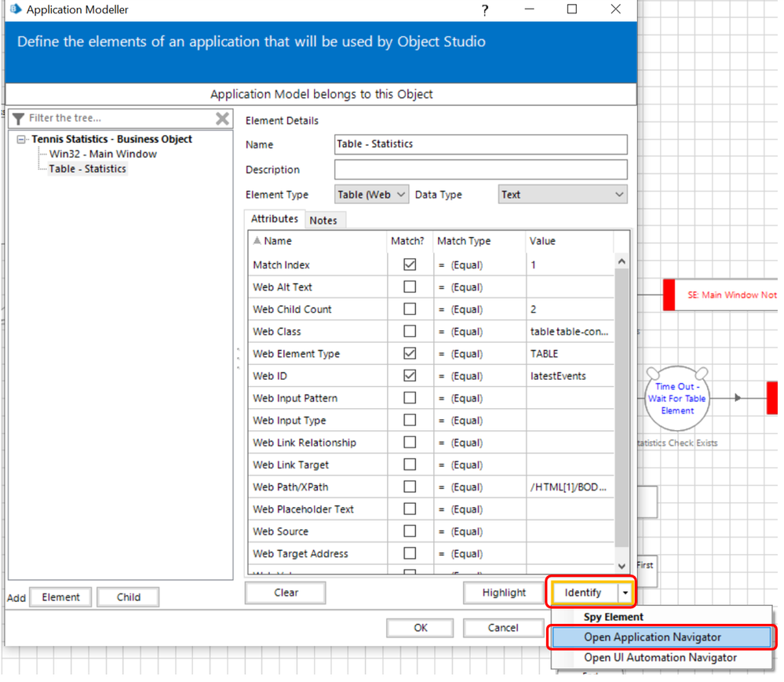
Task: Collapse the Tennis Statistics tree node
Action: click(21, 140)
